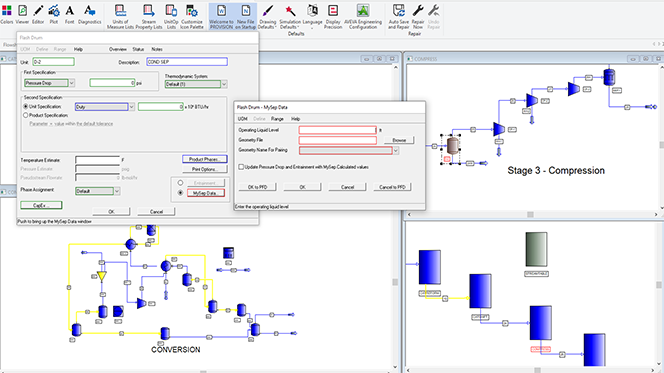This screenshot has height=373, width=664.
Task: Click OK in MySep Data dialog
Action: tap(302, 187)
